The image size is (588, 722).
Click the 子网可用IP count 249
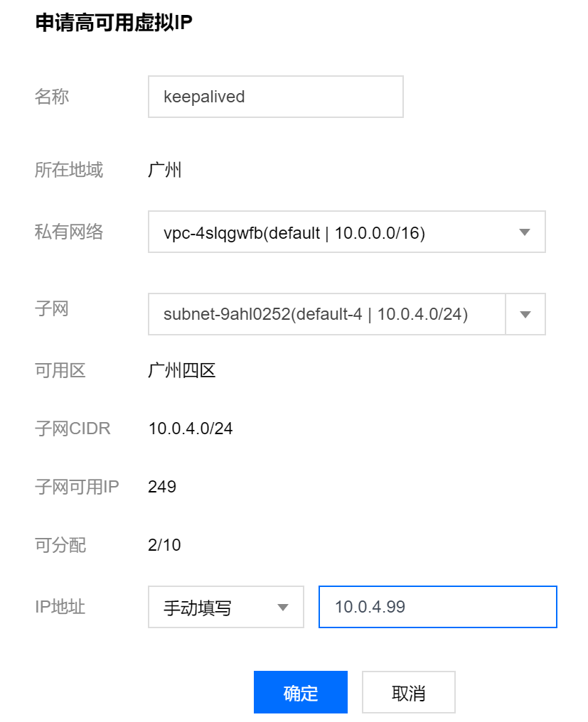click(x=162, y=486)
